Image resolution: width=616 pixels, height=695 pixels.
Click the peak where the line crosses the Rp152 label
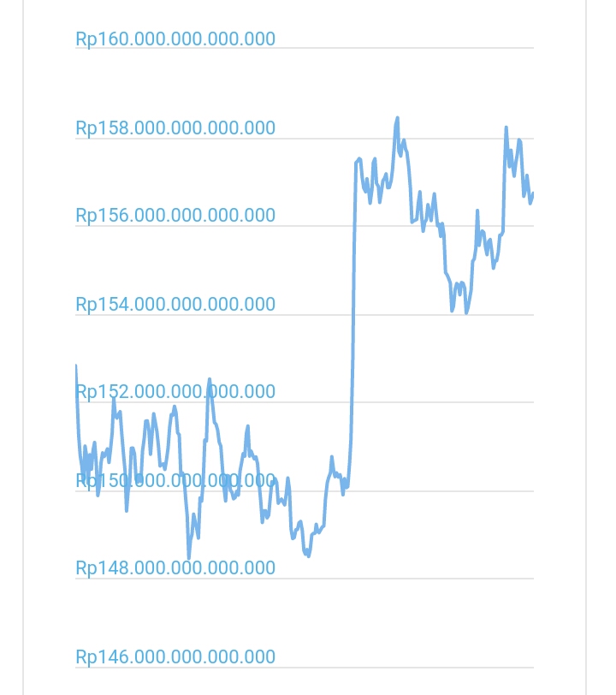click(209, 379)
